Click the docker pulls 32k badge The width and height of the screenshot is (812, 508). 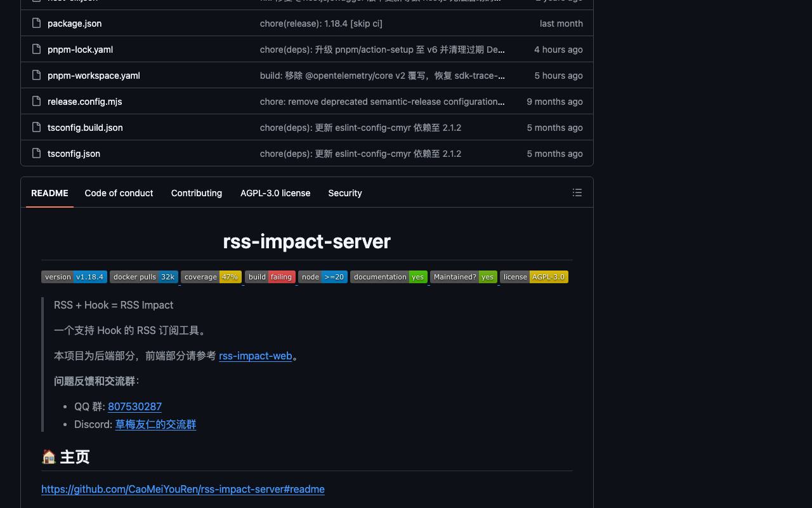click(144, 277)
